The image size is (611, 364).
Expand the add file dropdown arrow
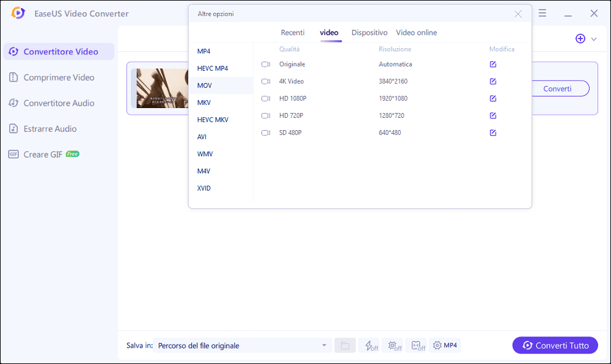594,39
